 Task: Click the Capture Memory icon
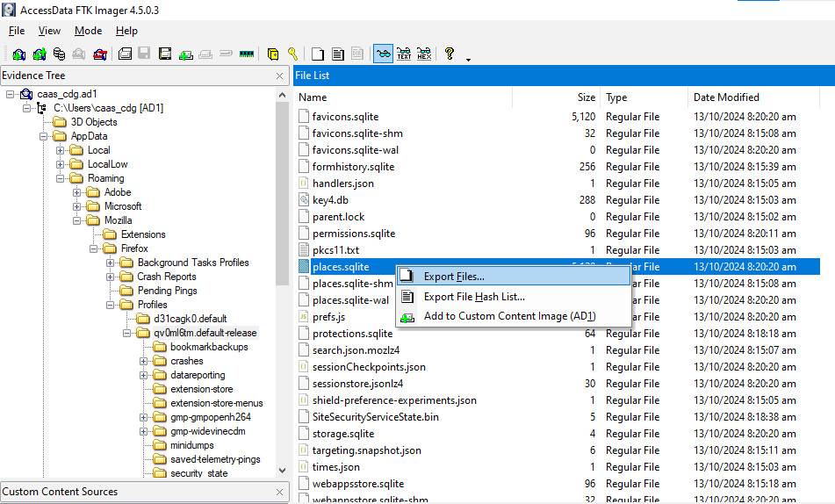247,54
